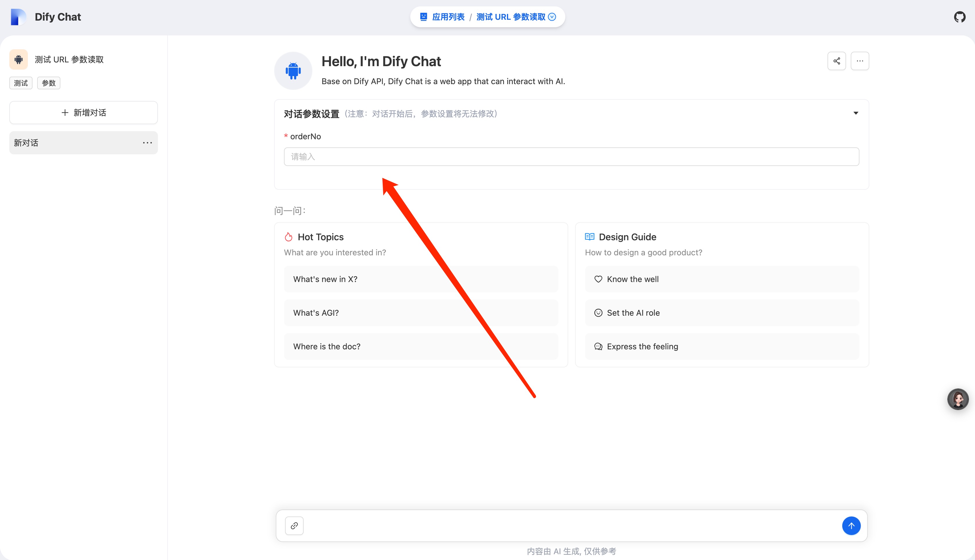Viewport: 975px width, 560px height.
Task: Click the Dify Chat logo icon
Action: click(x=18, y=17)
